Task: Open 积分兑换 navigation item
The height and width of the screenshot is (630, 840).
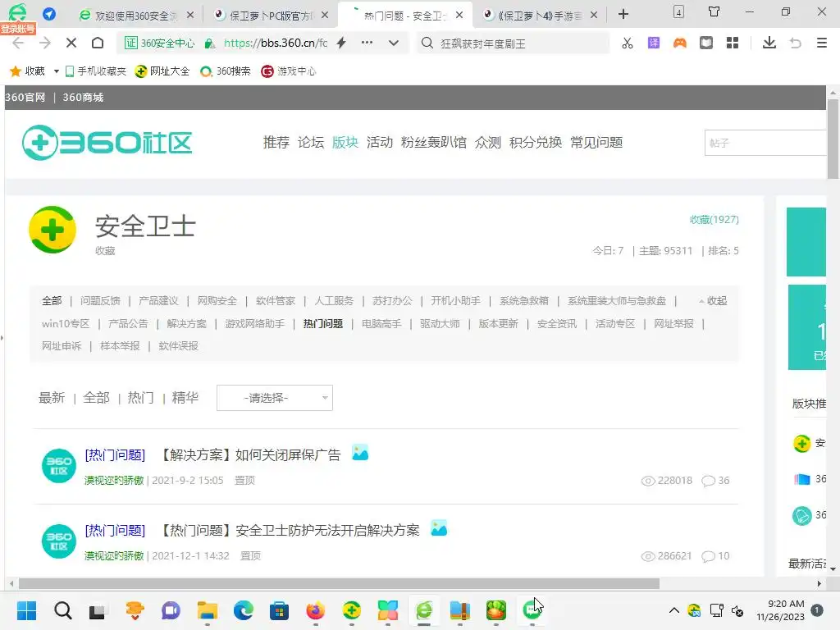Action: point(536,143)
